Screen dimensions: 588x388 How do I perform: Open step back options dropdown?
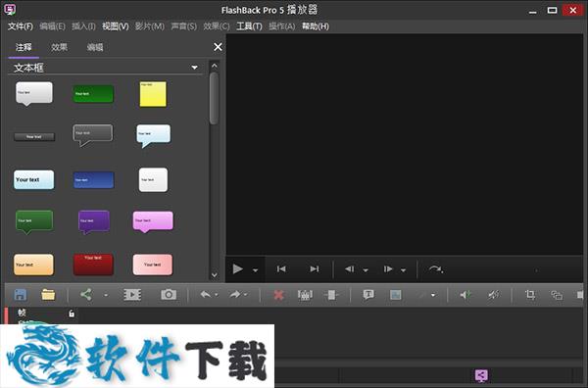366,270
